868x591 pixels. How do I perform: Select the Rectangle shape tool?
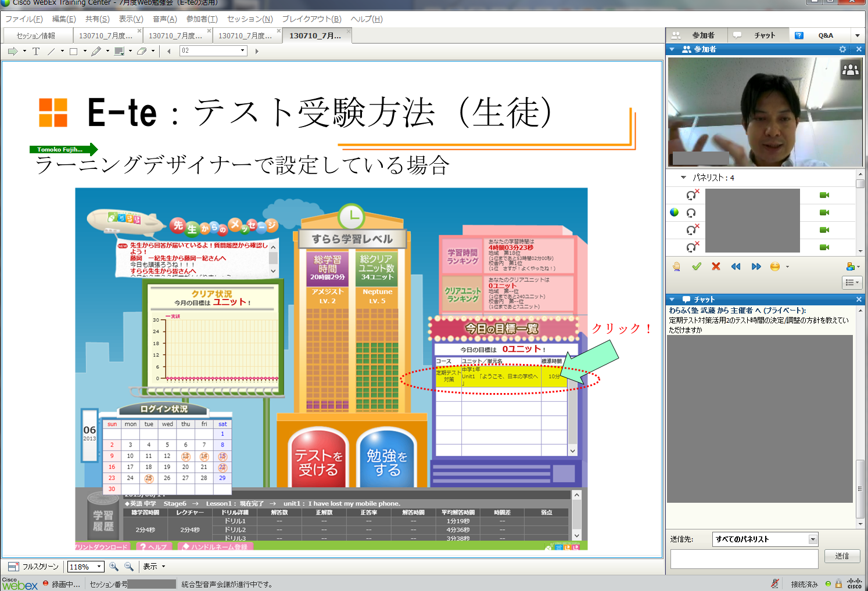(74, 51)
